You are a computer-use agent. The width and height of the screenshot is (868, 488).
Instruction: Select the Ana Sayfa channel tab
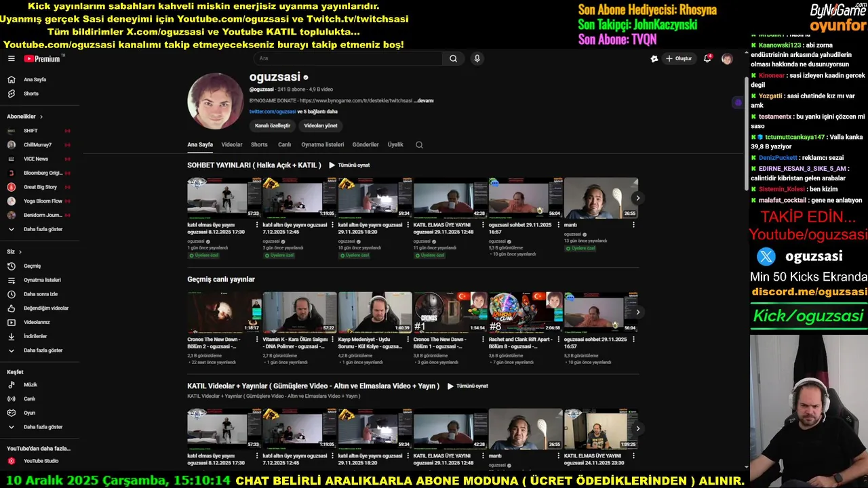pos(200,144)
